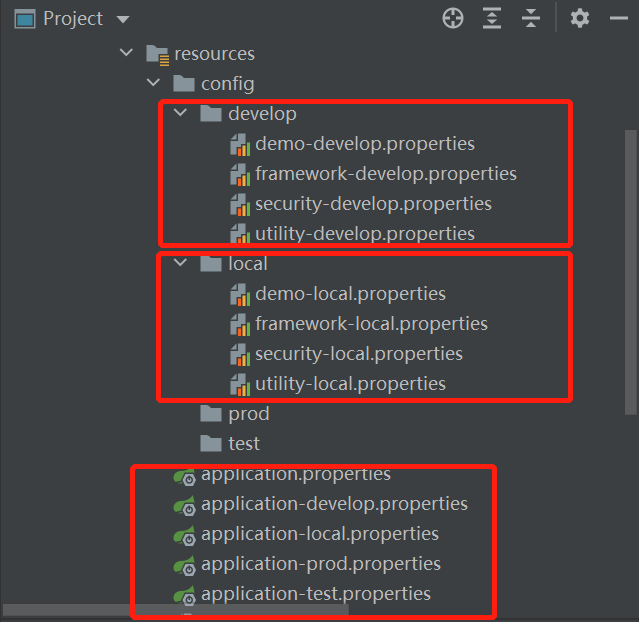Select the develop folder icon
Viewport: 639px width, 622px height.
tap(211, 113)
